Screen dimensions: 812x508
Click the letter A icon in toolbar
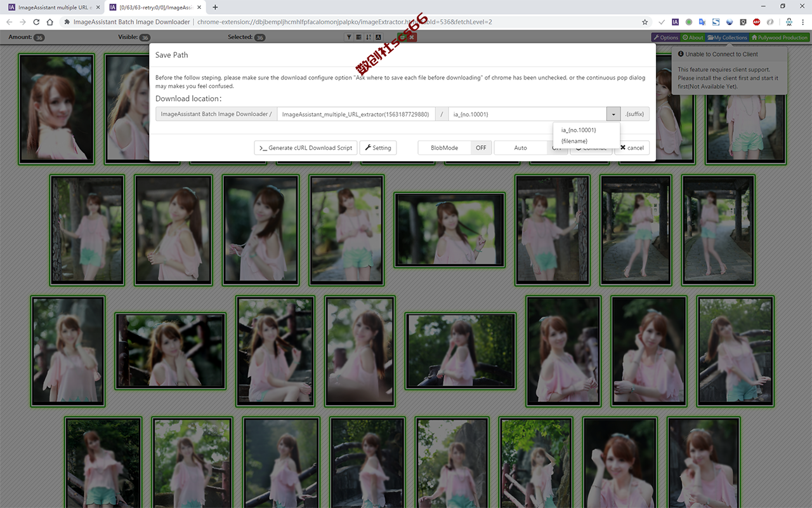[x=378, y=37]
